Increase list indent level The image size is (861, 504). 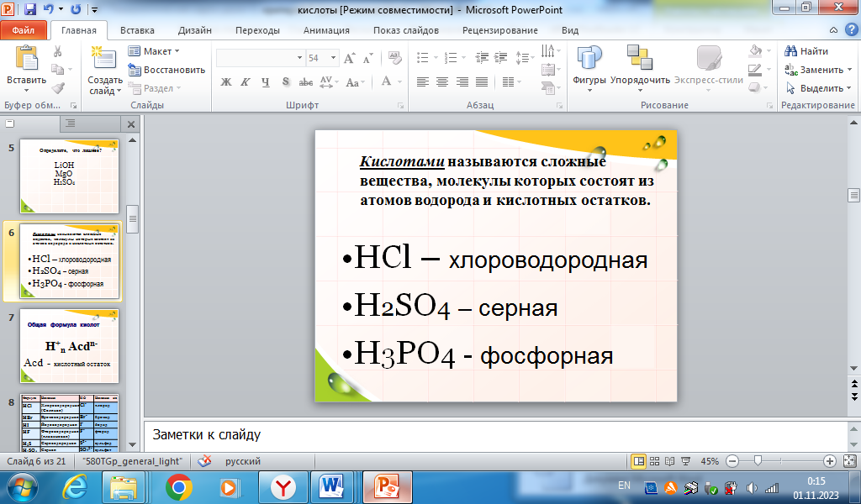tap(501, 57)
